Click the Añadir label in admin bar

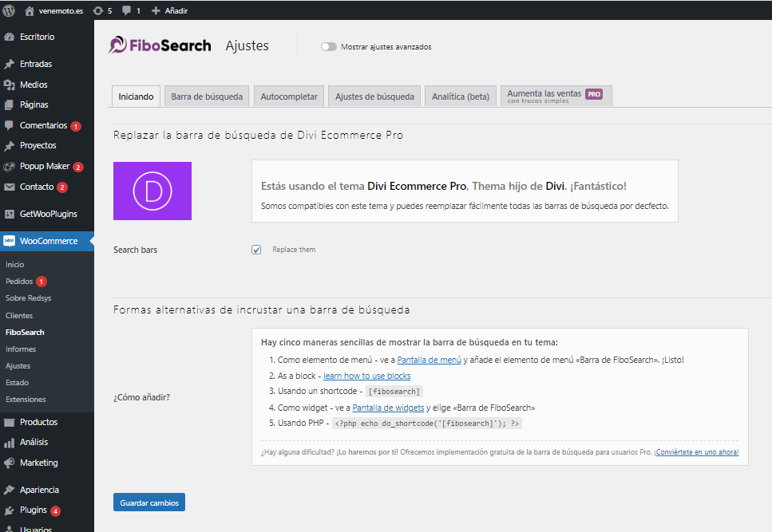click(x=176, y=11)
